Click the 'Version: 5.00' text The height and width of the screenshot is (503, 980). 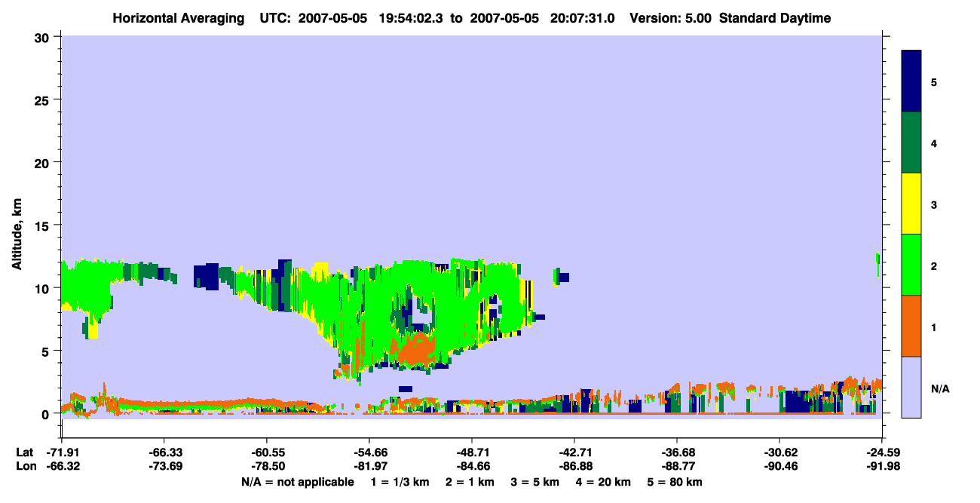669,18
